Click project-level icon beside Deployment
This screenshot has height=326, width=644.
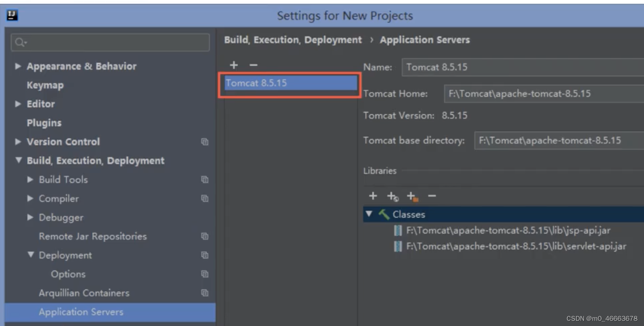click(205, 255)
